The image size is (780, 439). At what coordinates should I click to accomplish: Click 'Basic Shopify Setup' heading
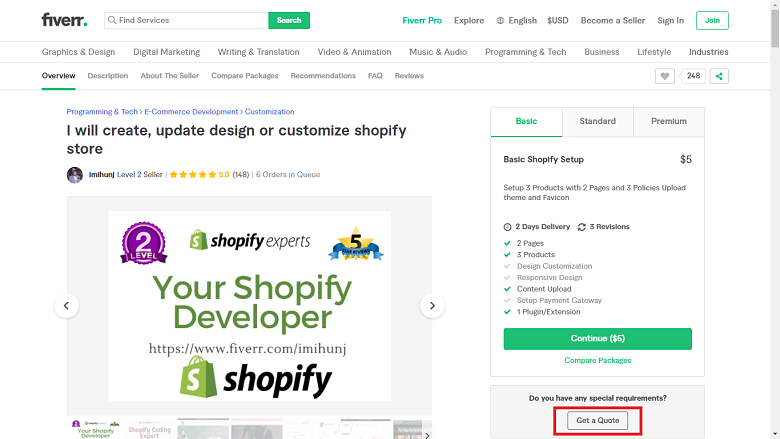click(x=544, y=160)
